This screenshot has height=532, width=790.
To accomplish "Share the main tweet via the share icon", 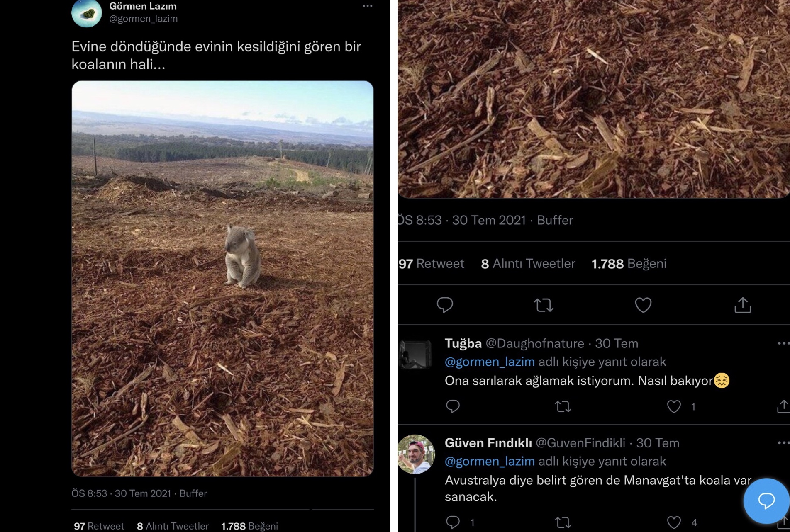I will click(x=743, y=305).
